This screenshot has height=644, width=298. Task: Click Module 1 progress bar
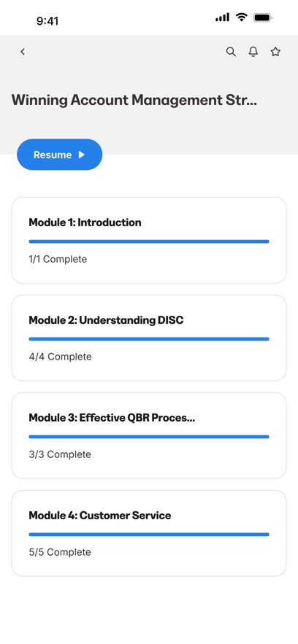pyautogui.click(x=149, y=241)
